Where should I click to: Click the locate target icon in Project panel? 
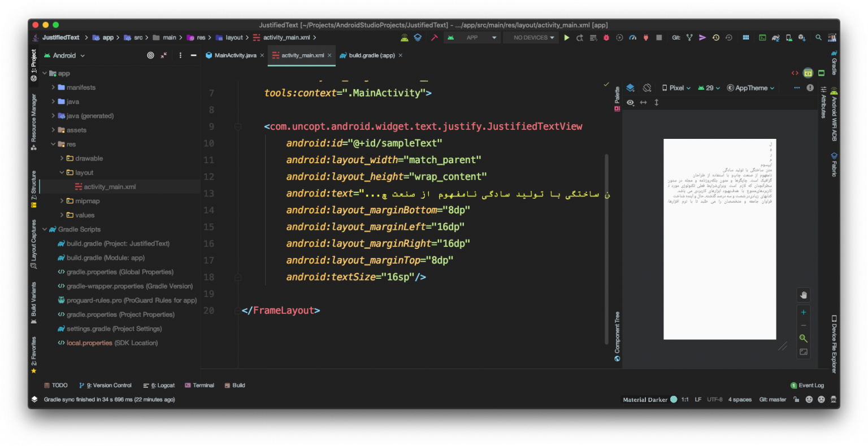(x=150, y=55)
